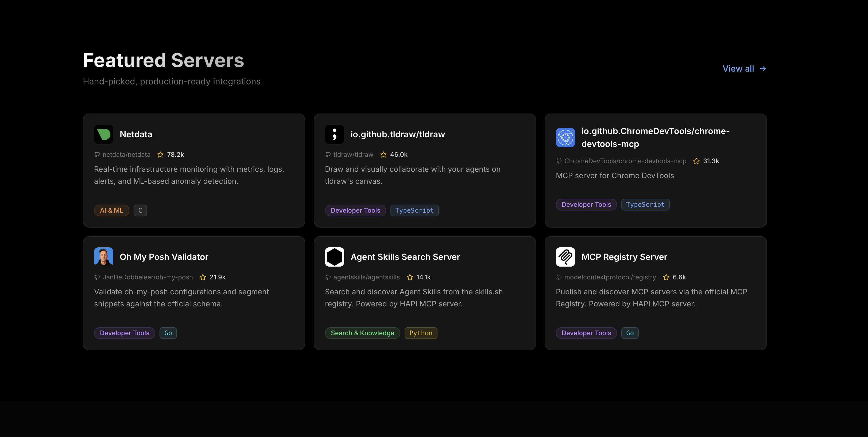Open the io.github.tldraw/tldraw title
The image size is (868, 437).
[x=398, y=134]
